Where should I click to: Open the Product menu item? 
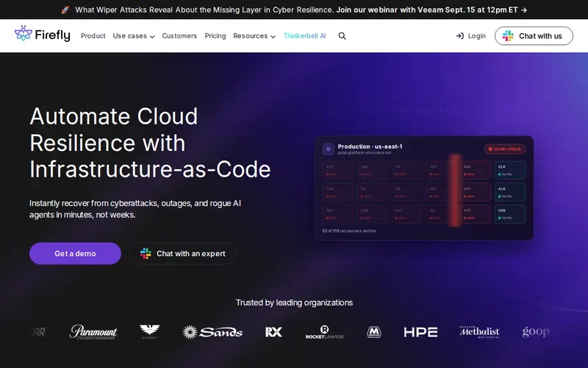93,36
